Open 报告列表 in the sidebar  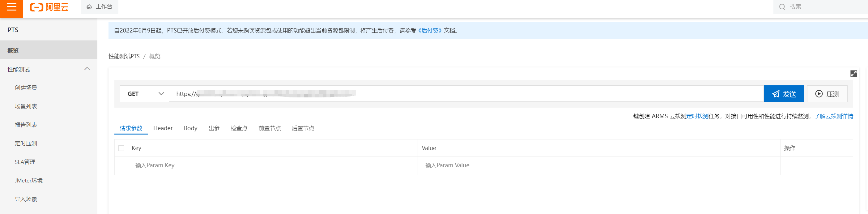(x=26, y=125)
